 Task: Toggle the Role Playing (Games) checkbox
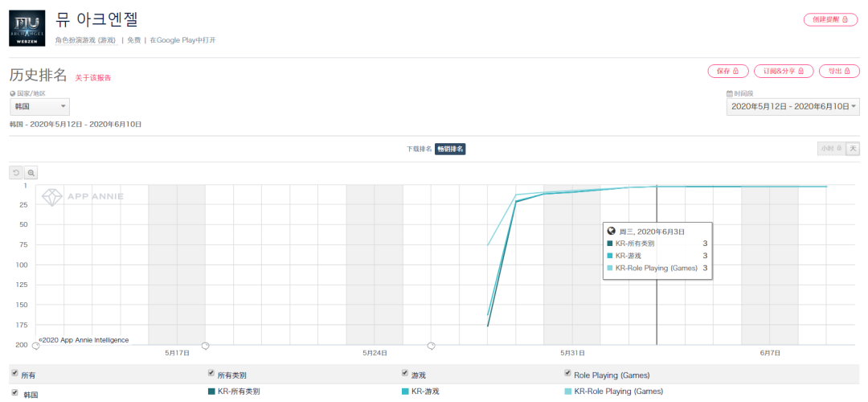567,374
